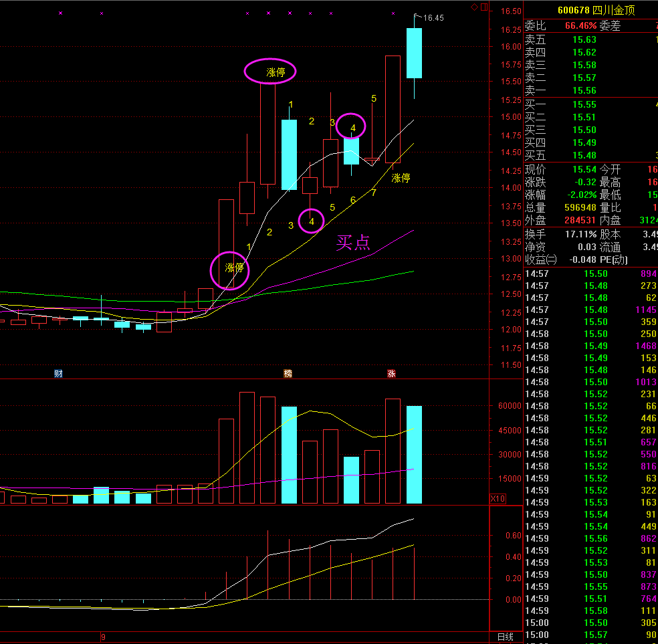
Task: Select the tallest red volume bar
Action: [x=247, y=447]
